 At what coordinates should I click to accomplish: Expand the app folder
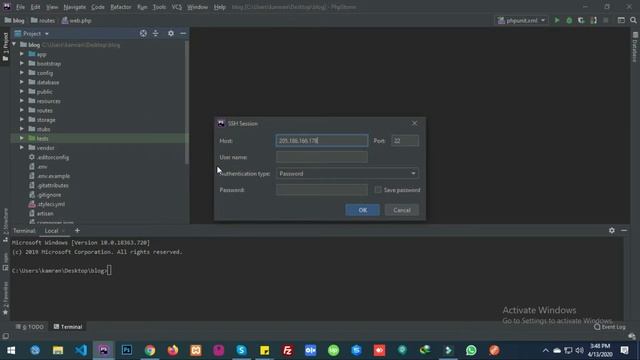point(22,54)
